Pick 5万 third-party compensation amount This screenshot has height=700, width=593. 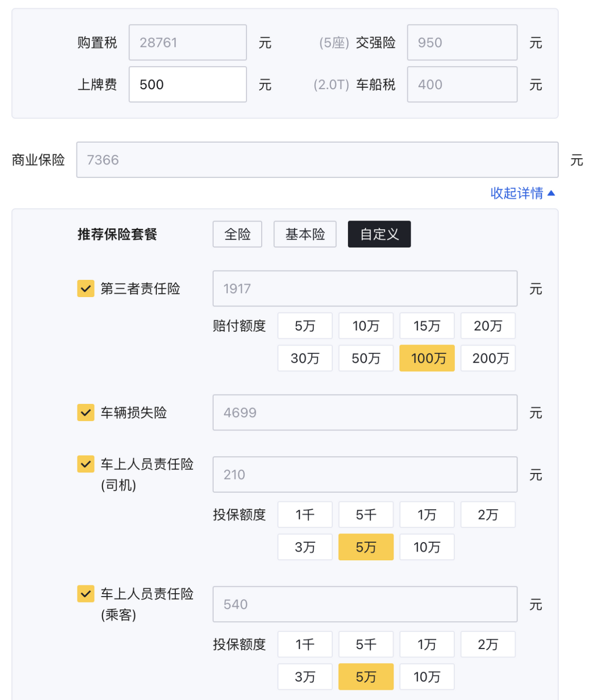click(x=305, y=326)
